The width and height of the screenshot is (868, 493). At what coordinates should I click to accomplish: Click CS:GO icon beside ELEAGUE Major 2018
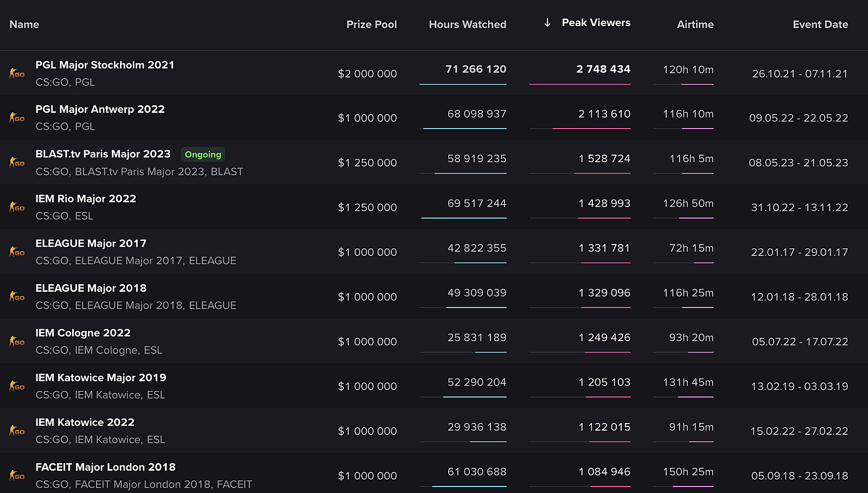pos(17,297)
